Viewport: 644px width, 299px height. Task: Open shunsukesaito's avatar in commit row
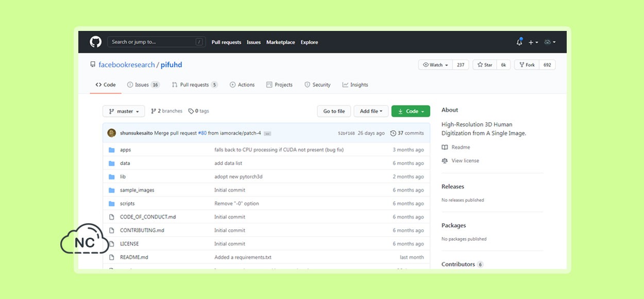[112, 133]
